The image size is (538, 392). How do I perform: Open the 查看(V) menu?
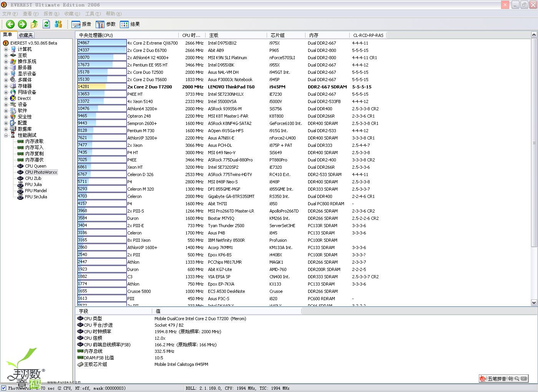click(30, 13)
